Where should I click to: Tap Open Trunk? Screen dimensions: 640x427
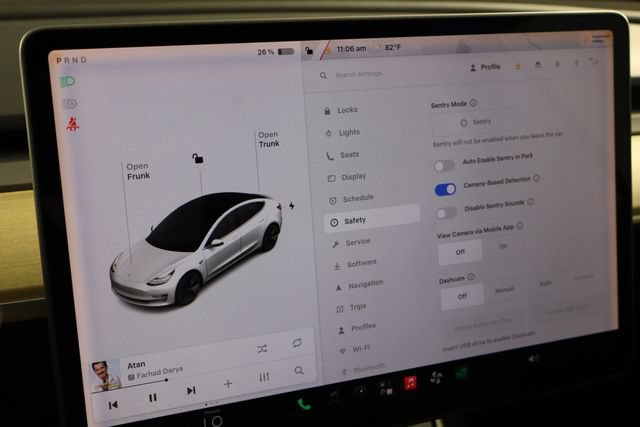pos(269,139)
